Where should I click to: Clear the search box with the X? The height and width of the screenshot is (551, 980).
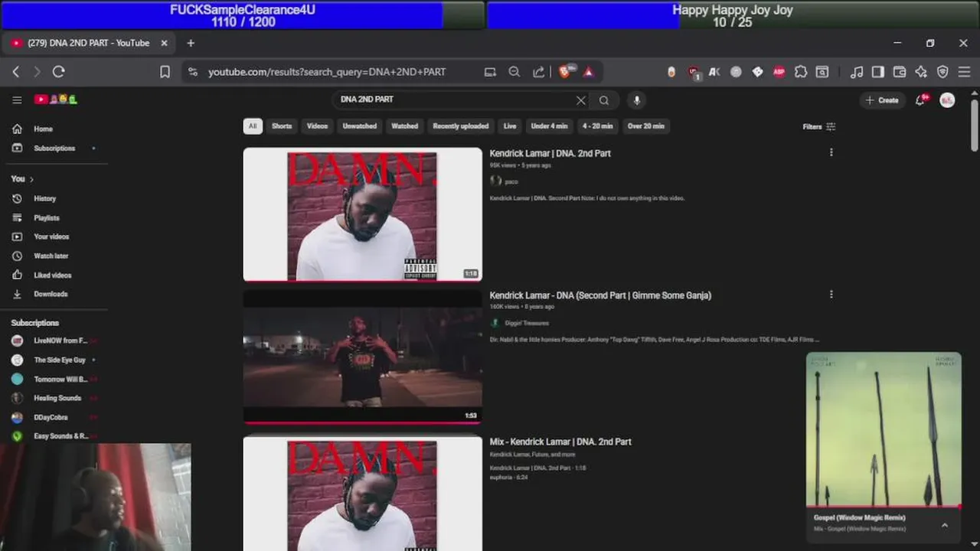click(581, 100)
